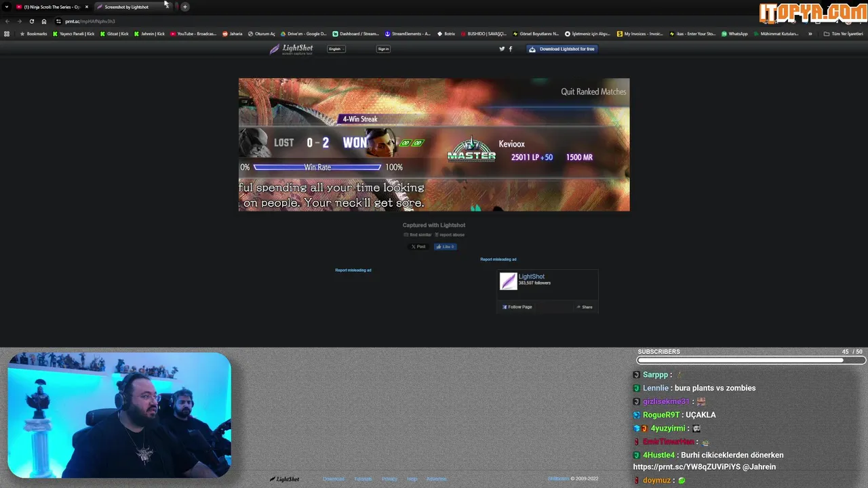Open Görsel Boyutlarını bookmark

536,33
